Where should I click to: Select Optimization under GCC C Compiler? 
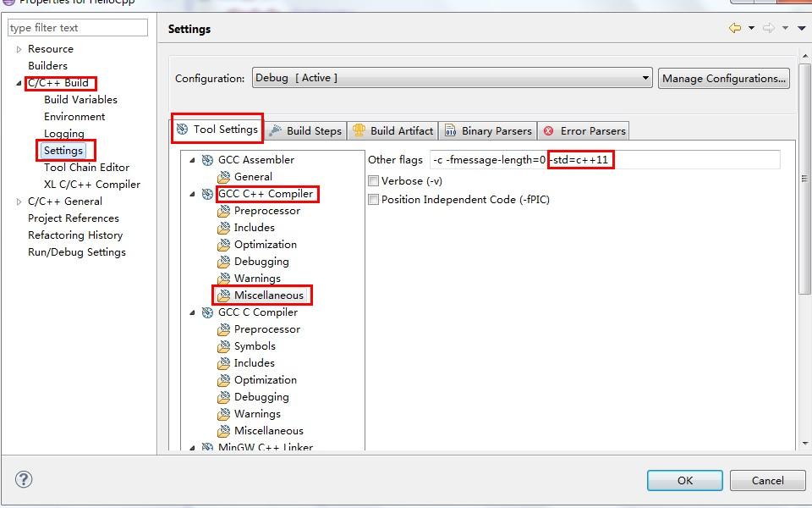coord(266,380)
